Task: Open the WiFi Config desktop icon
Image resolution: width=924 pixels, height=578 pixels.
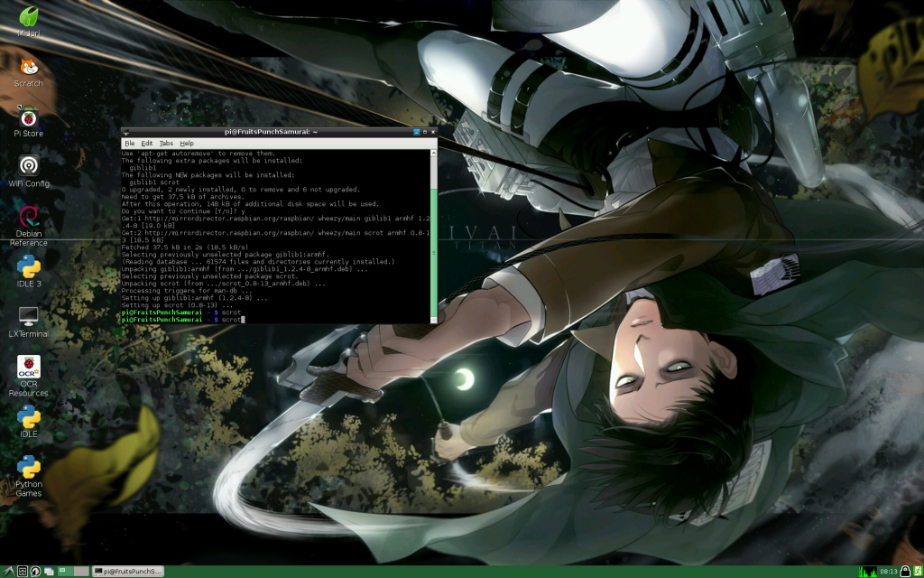Action: (28, 172)
